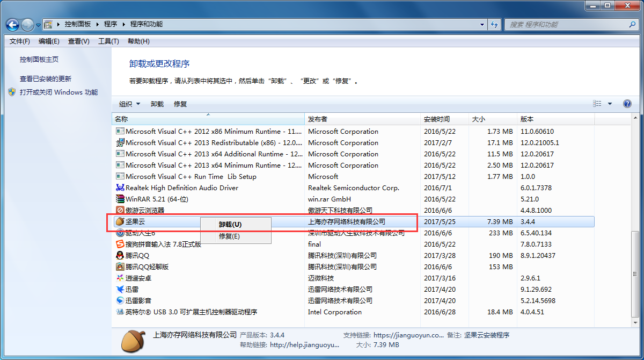Open the view options dropdown arrow

pyautogui.click(x=610, y=104)
